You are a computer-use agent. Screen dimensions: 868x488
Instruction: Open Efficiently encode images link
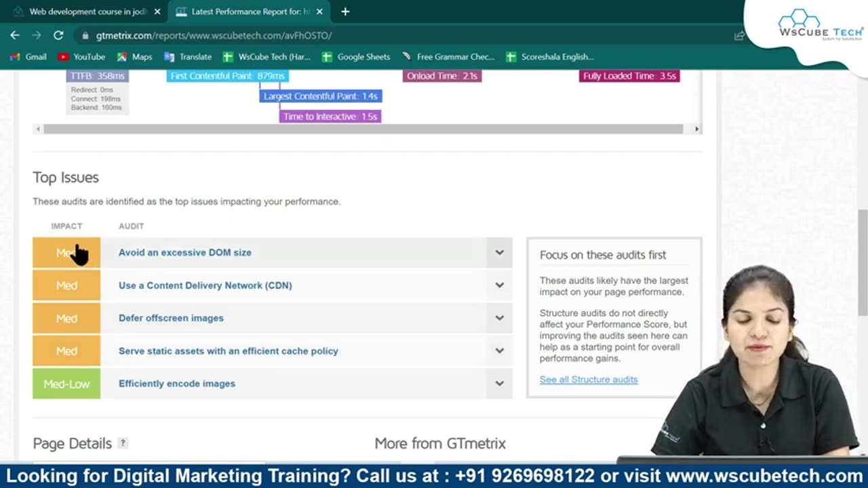coord(177,384)
